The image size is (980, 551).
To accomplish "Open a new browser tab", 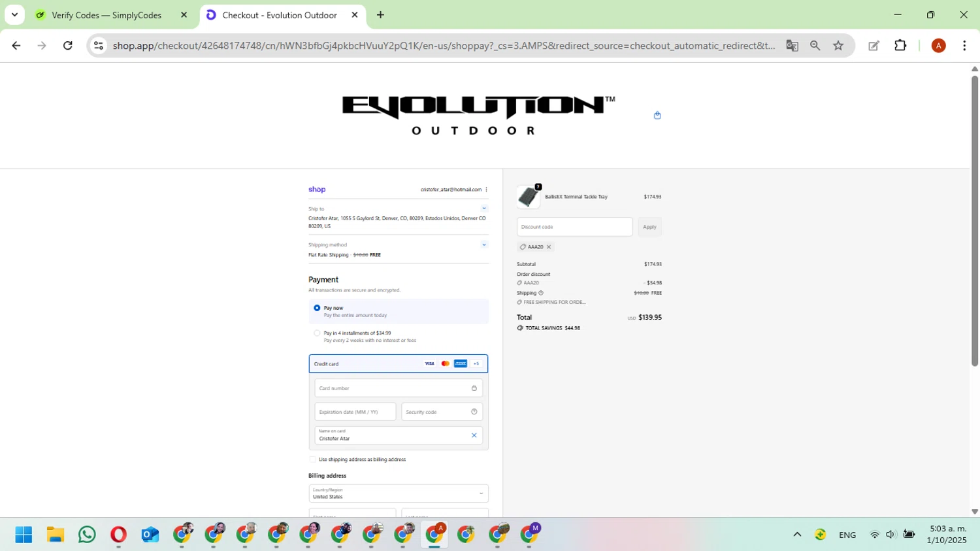I will [x=380, y=14].
